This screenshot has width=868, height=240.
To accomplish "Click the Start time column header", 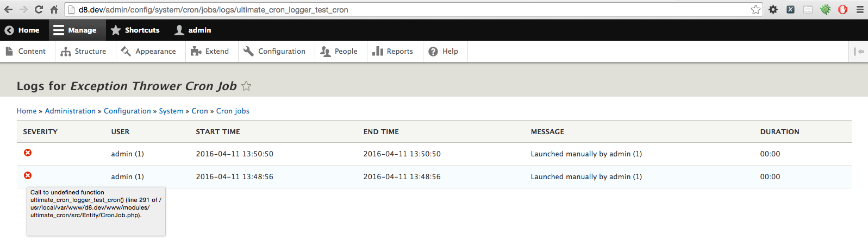I will pyautogui.click(x=218, y=132).
